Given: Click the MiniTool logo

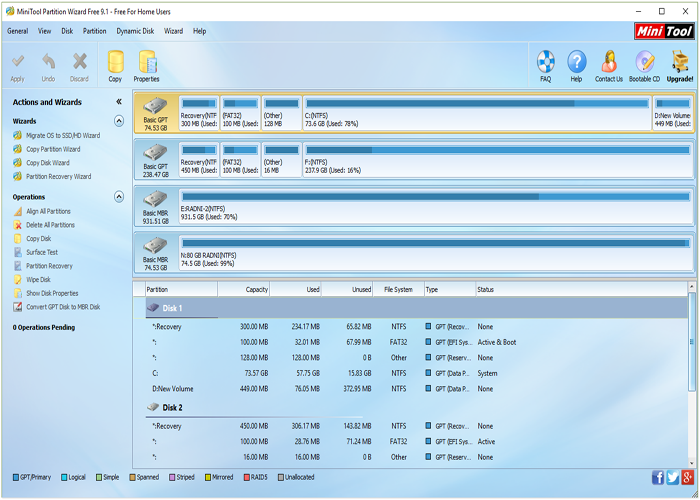Looking at the screenshot, I should click(x=664, y=31).
